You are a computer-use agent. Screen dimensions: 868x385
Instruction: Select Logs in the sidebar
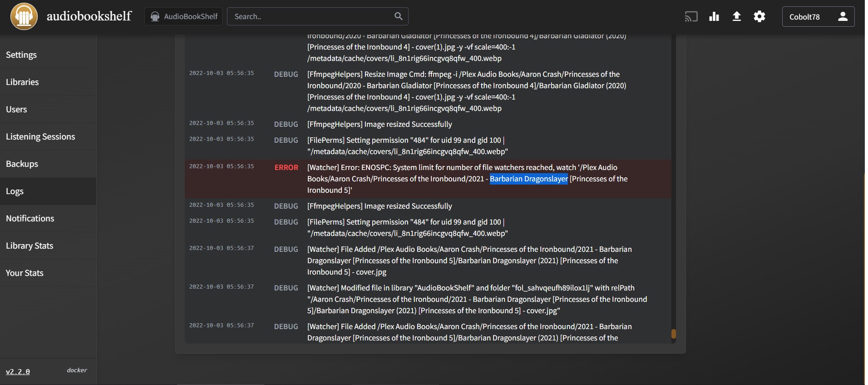48,191
